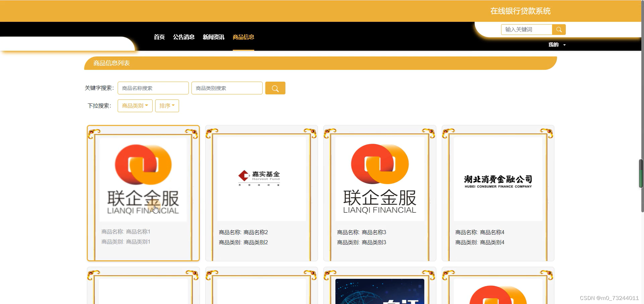The image size is (644, 304).
Task: Open the 嘉实基金 Harvest Fund product image
Action: pyautogui.click(x=262, y=179)
